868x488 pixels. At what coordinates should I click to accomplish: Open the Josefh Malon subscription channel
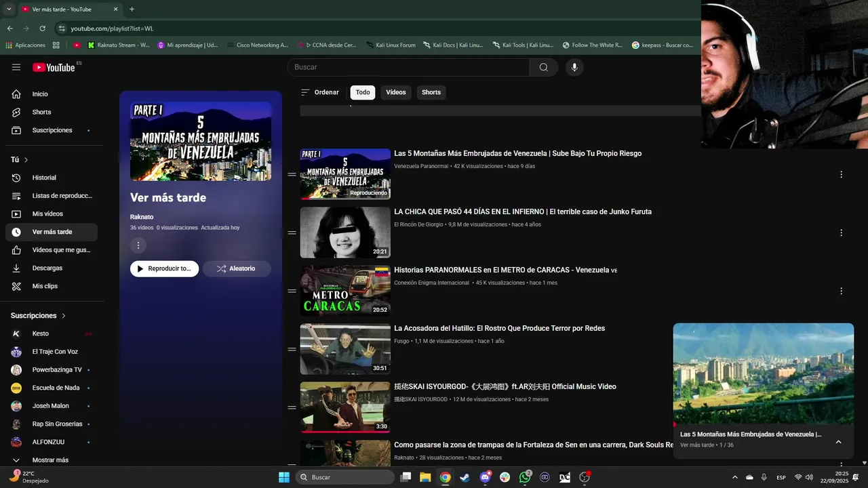coord(52,406)
